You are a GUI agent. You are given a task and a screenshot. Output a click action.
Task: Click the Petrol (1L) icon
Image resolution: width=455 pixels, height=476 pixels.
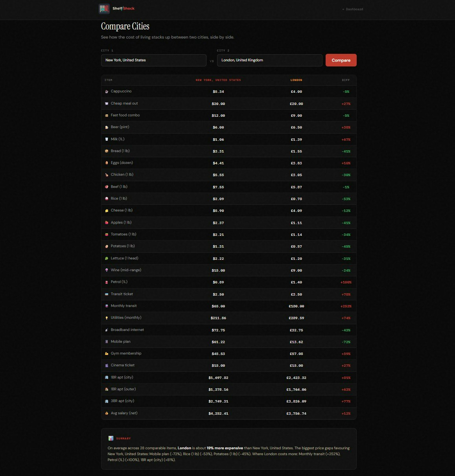[x=107, y=282]
